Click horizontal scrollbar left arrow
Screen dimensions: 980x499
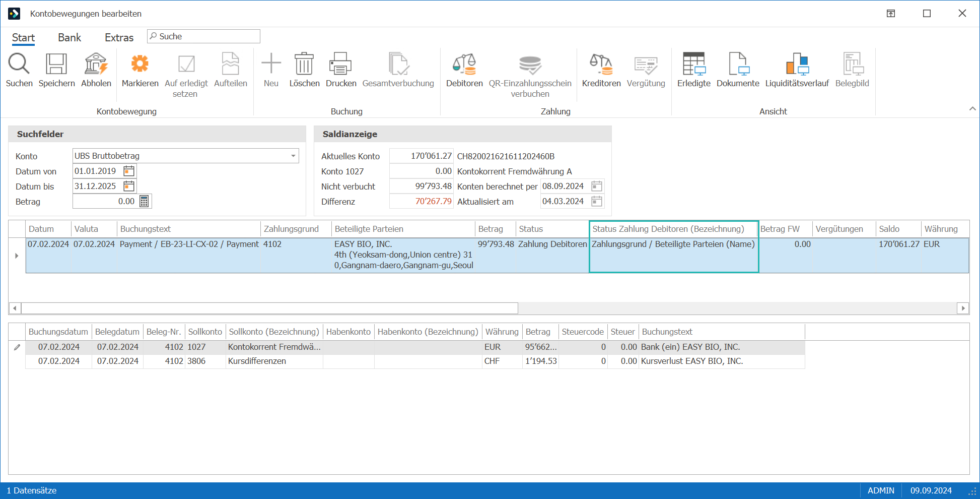point(15,308)
